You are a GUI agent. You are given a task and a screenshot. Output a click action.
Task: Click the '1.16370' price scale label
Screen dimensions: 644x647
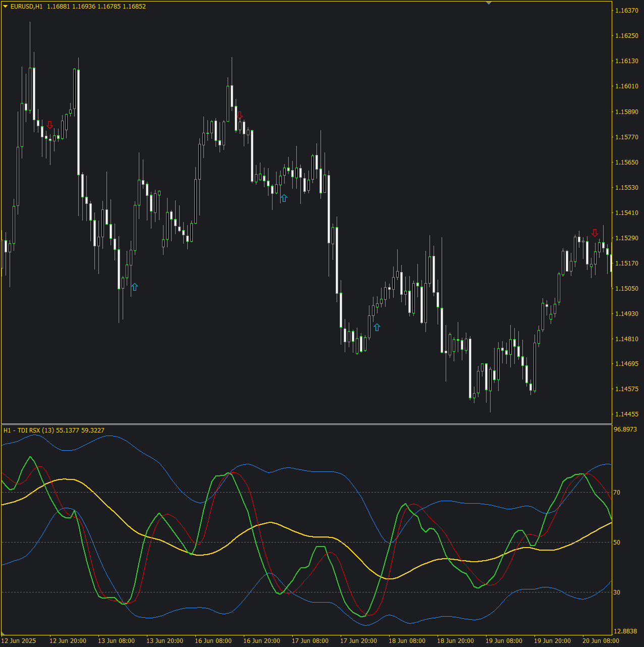[626, 11]
